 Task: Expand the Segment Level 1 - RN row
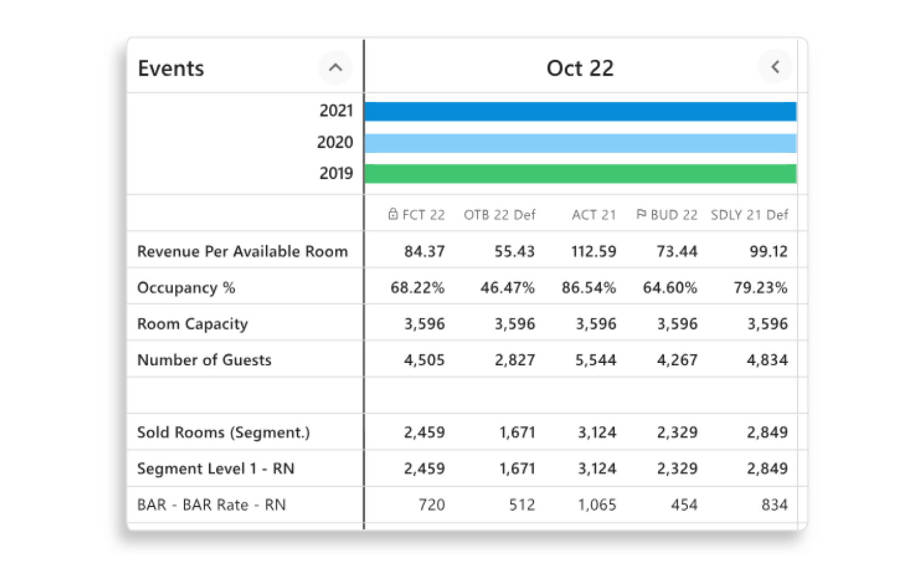[215, 468]
